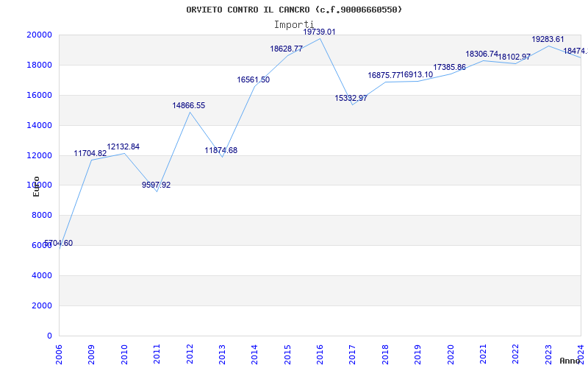This screenshot has width=588, height=368.
Task: Click the x-axis year 2009
Action: [x=91, y=355]
